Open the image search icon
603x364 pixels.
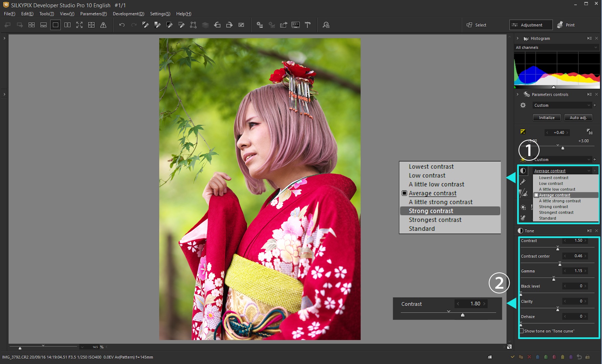click(326, 25)
